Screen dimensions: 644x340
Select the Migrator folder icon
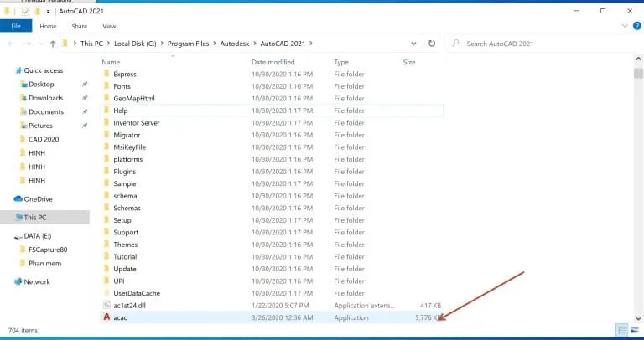(x=106, y=135)
